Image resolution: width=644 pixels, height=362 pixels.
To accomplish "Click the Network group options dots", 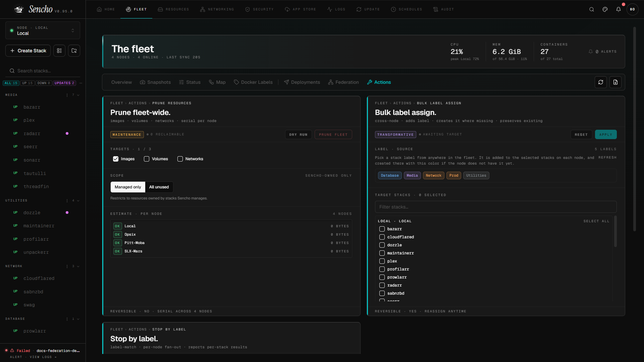I will coord(67,266).
